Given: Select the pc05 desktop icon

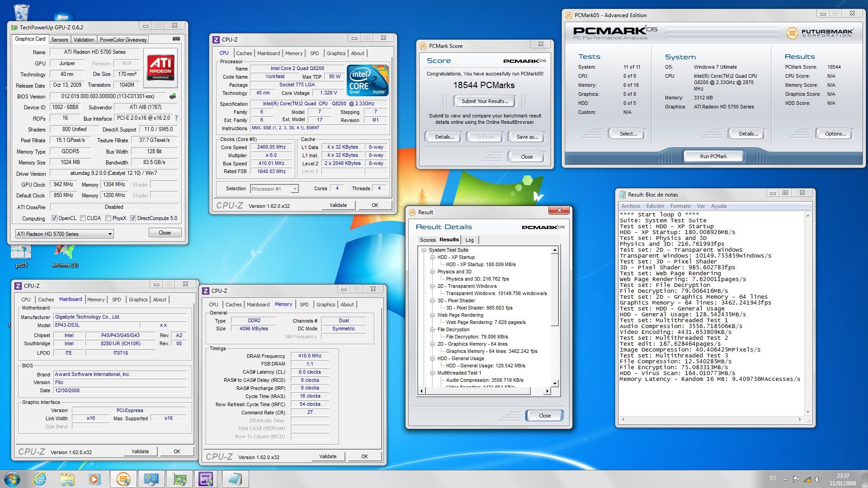Looking at the screenshot, I should 21,256.
